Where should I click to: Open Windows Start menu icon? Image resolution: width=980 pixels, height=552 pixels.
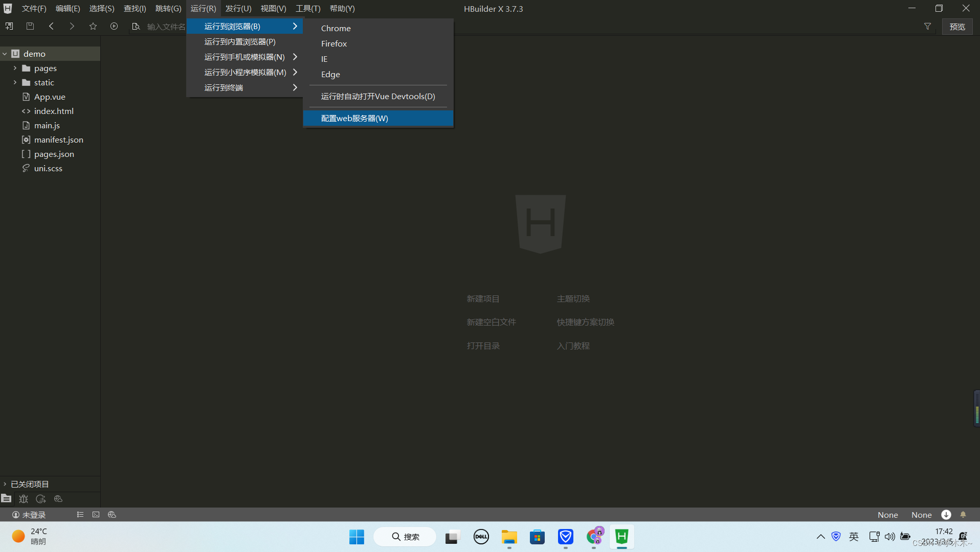[357, 537]
